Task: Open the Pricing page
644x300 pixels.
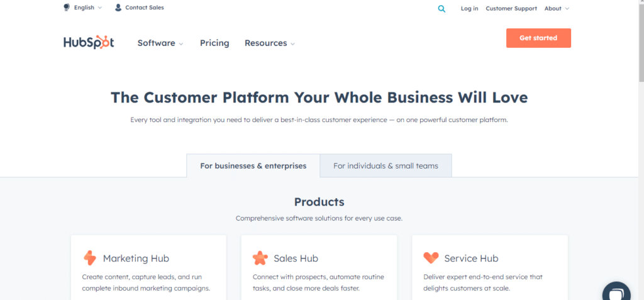Action: pyautogui.click(x=214, y=43)
